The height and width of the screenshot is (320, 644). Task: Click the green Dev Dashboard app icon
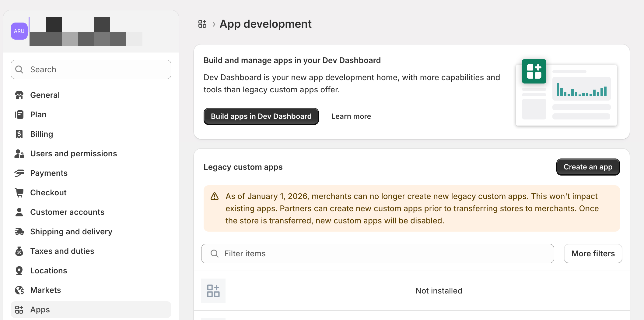pyautogui.click(x=534, y=71)
